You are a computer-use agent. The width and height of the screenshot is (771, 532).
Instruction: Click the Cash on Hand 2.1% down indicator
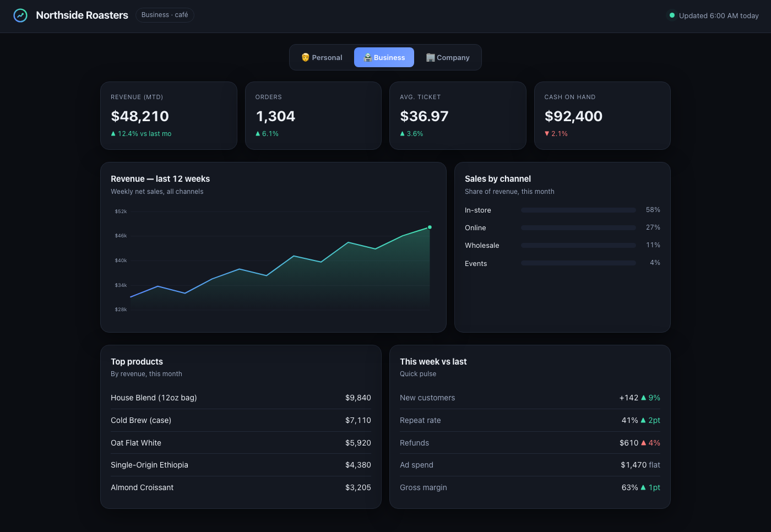(556, 134)
